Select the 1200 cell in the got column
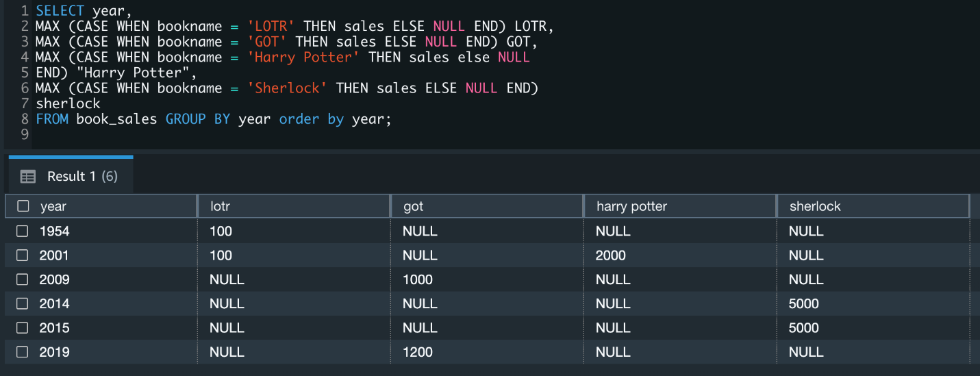The image size is (980, 376). 418,352
